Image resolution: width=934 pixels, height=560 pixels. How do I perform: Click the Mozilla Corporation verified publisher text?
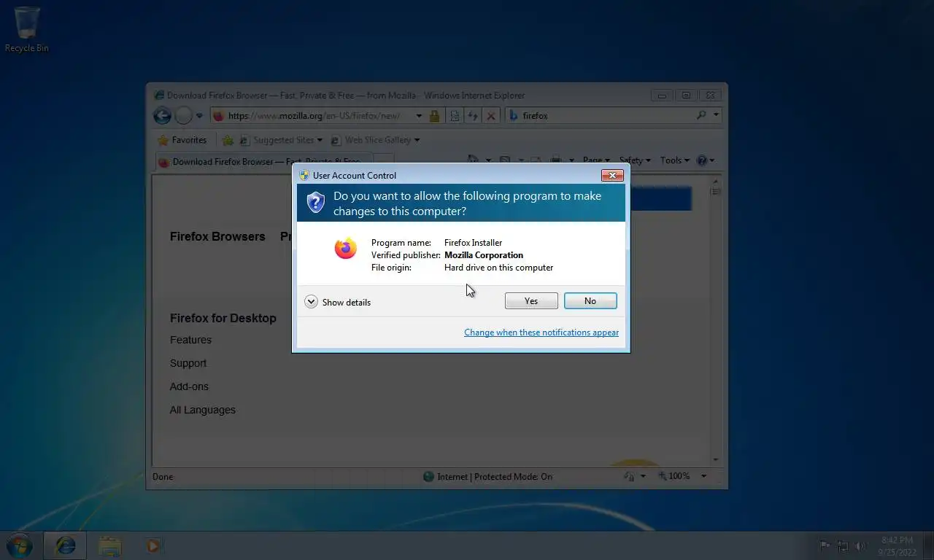(484, 255)
